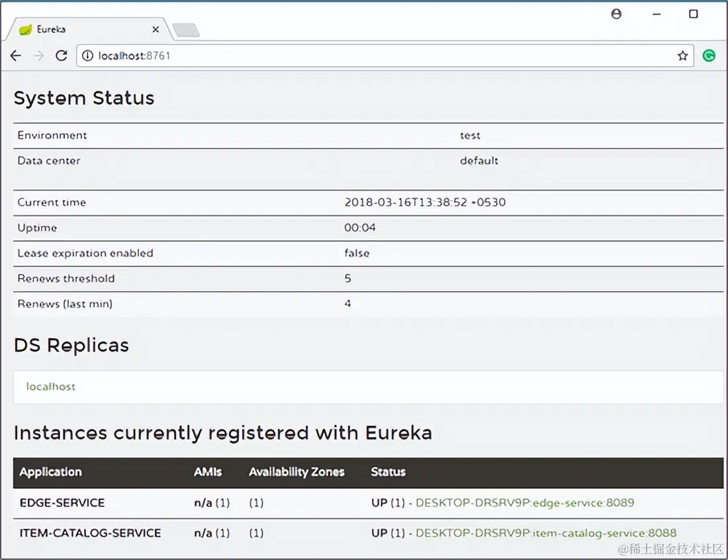The image size is (728, 560).
Task: Select the 'test' environment value
Action: (x=470, y=136)
